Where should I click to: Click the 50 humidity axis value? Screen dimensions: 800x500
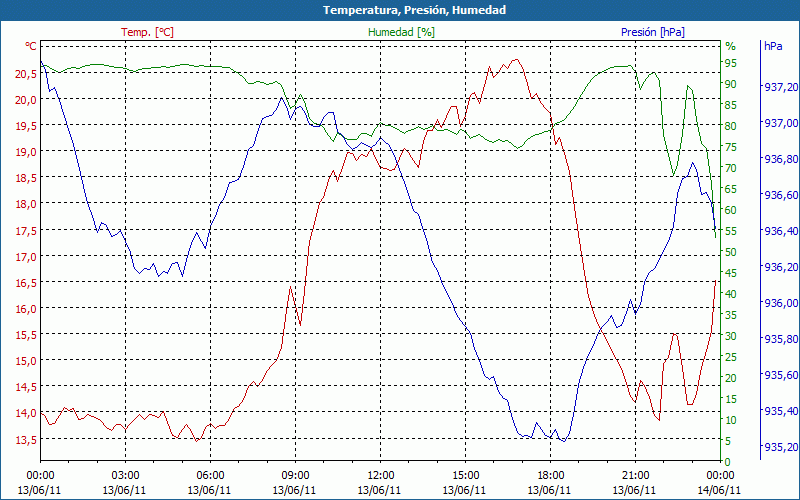(731, 252)
